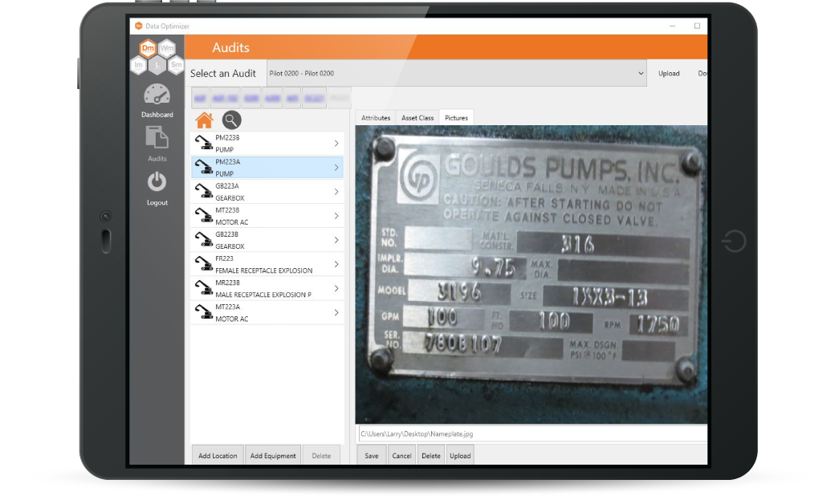Image resolution: width=835 pixels, height=504 pixels.
Task: Expand PM223A PUMP row chevron
Action: (336, 167)
